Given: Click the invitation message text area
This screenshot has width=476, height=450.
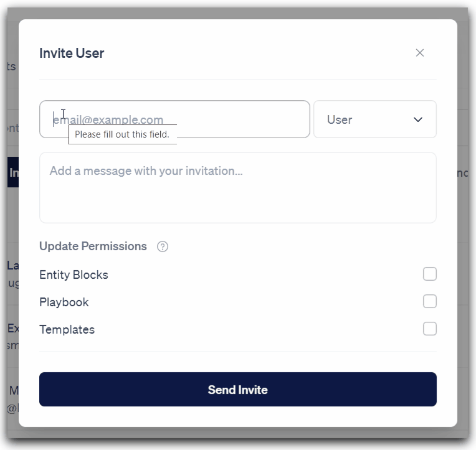Looking at the screenshot, I should 238,188.
